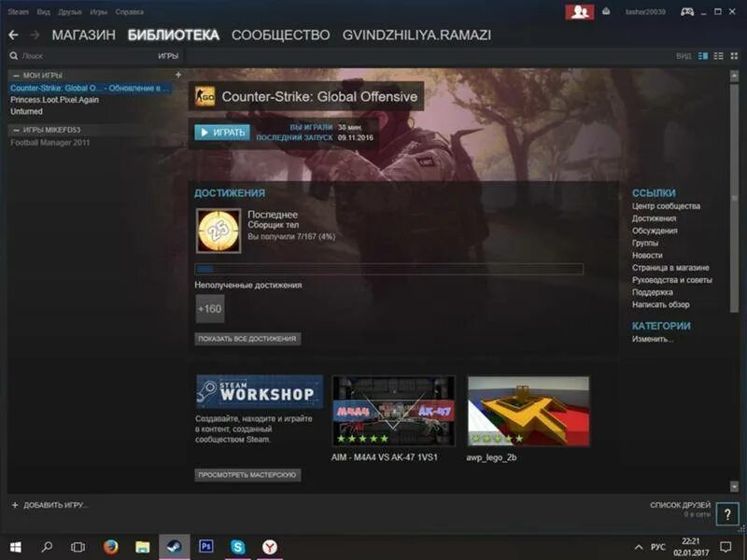Open Центр сообщества link

point(666,206)
